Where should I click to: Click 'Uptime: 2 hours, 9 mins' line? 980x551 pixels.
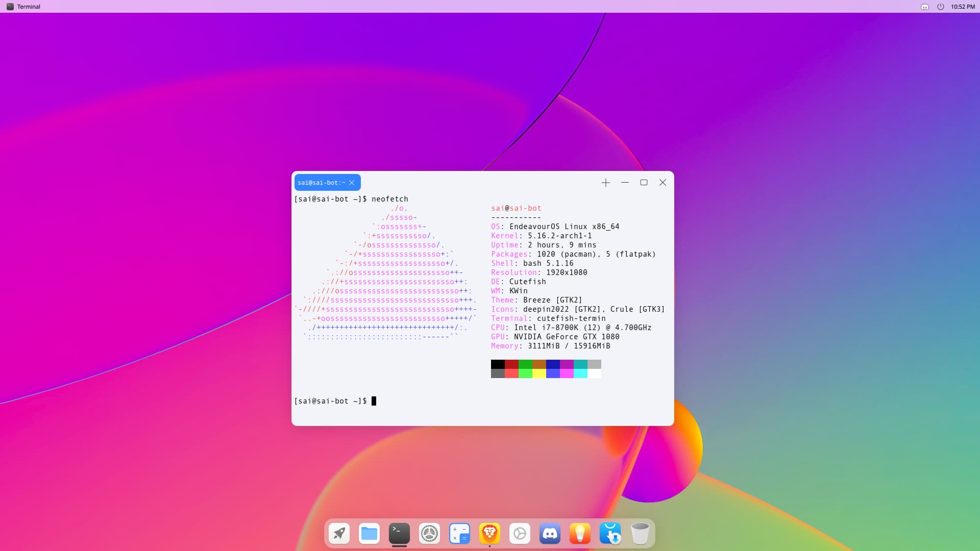coord(544,245)
